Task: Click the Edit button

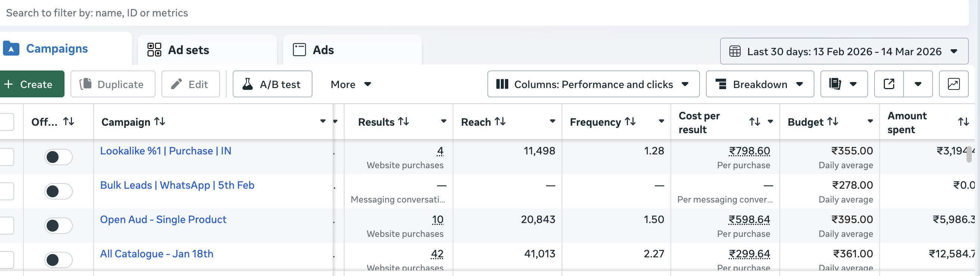Action: pyautogui.click(x=191, y=84)
